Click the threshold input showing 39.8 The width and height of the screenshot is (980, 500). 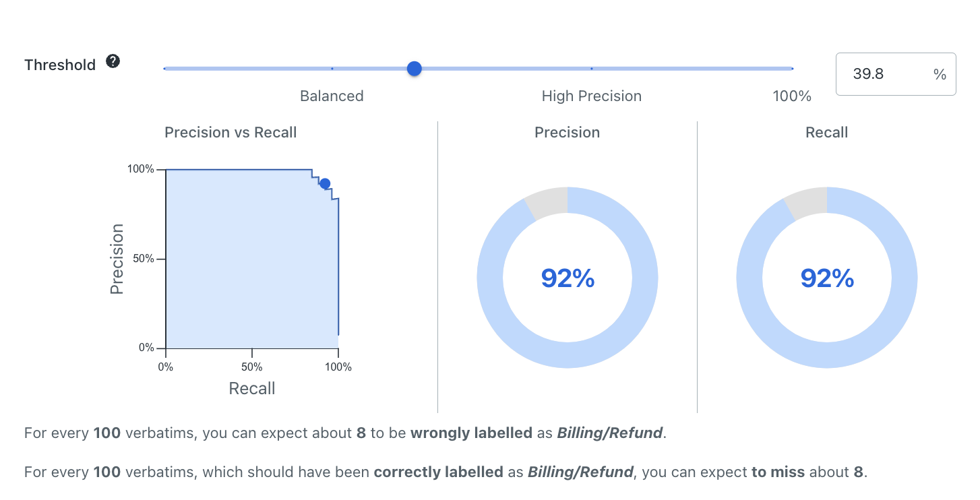(x=876, y=74)
